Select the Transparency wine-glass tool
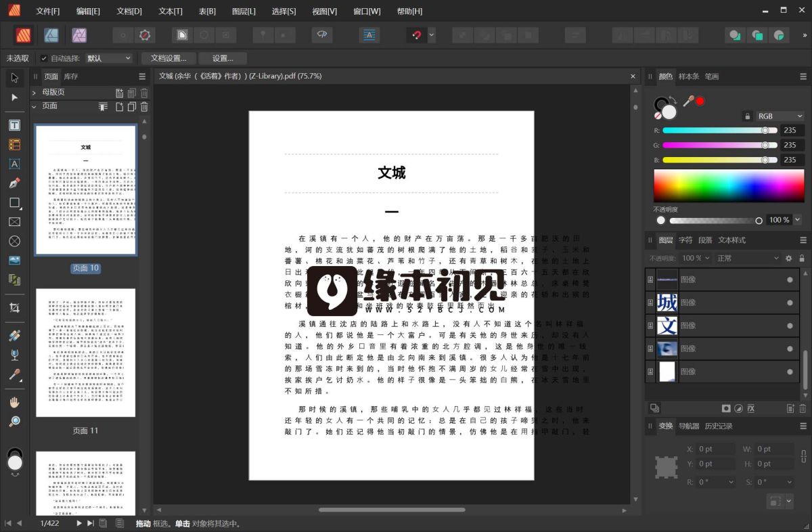 (15, 355)
